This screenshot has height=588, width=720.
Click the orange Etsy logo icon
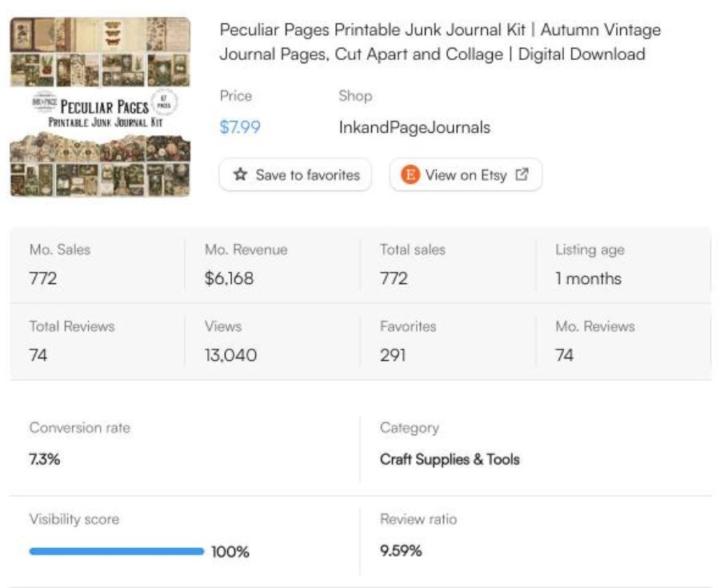click(x=410, y=175)
